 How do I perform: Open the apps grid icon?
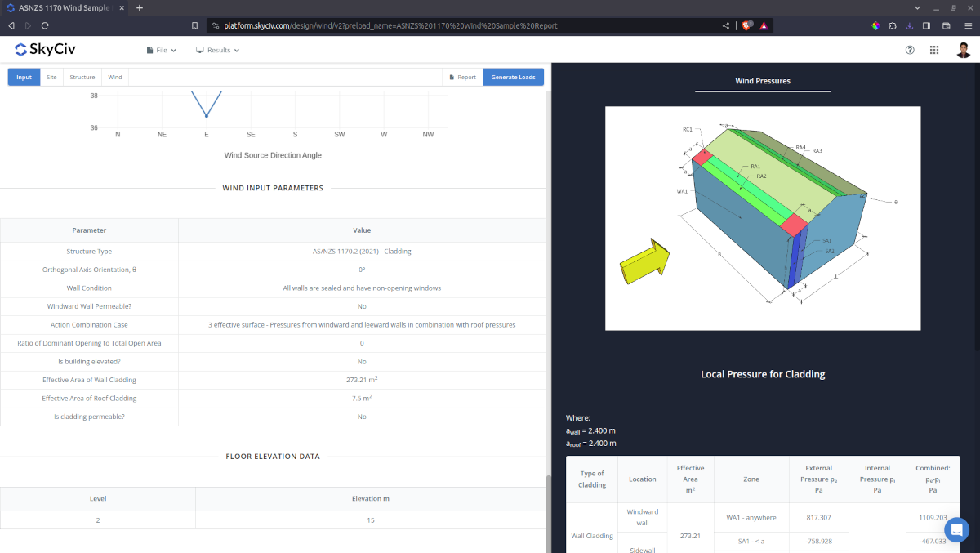pyautogui.click(x=934, y=50)
